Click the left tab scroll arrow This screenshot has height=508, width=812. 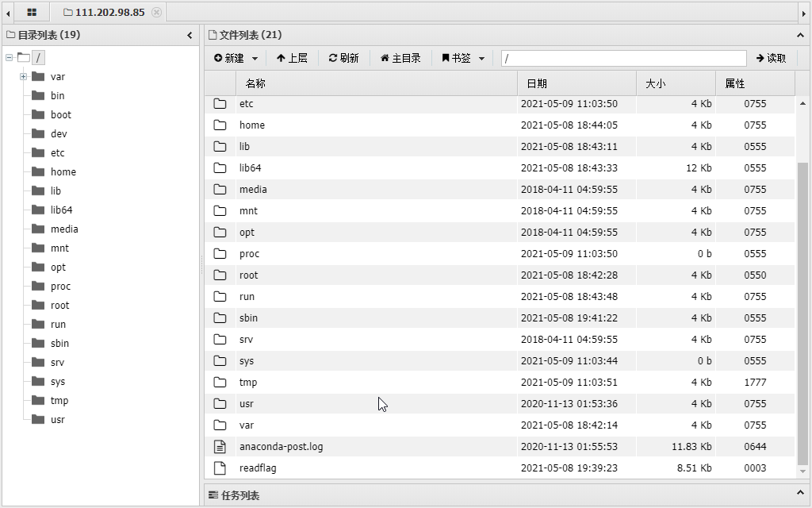coord(8,13)
